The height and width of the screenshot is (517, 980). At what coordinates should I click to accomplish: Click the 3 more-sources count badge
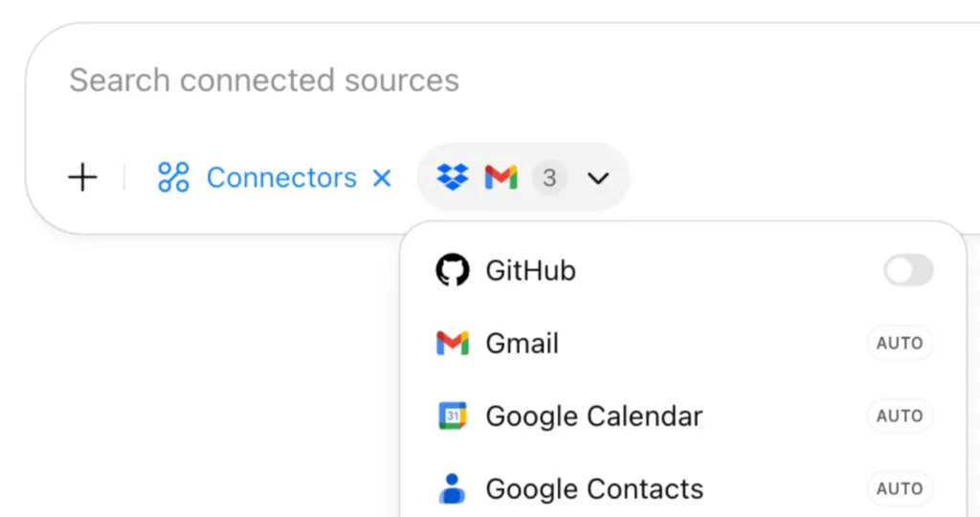coord(549,177)
